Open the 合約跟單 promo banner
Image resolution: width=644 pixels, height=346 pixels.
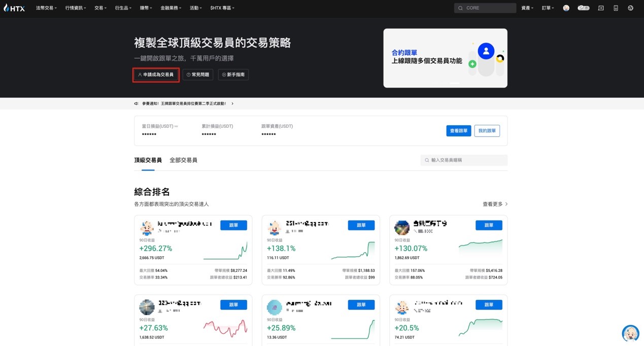(x=445, y=58)
